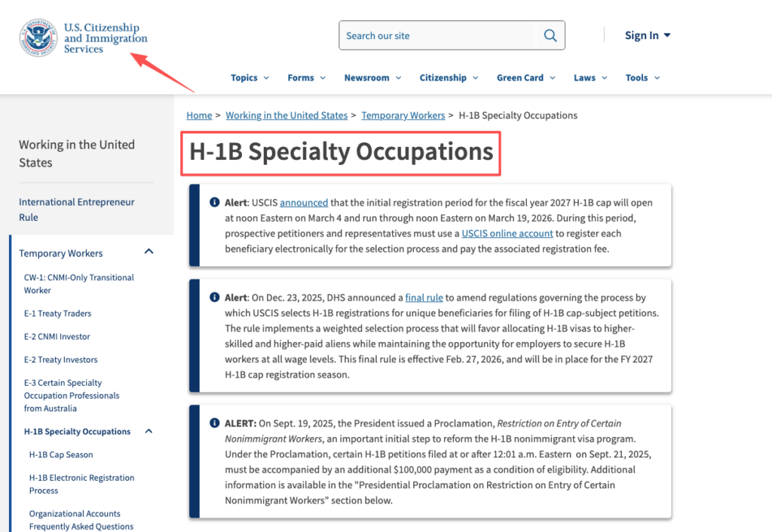
Task: Click the USCIS seal logo
Action: coord(38,35)
